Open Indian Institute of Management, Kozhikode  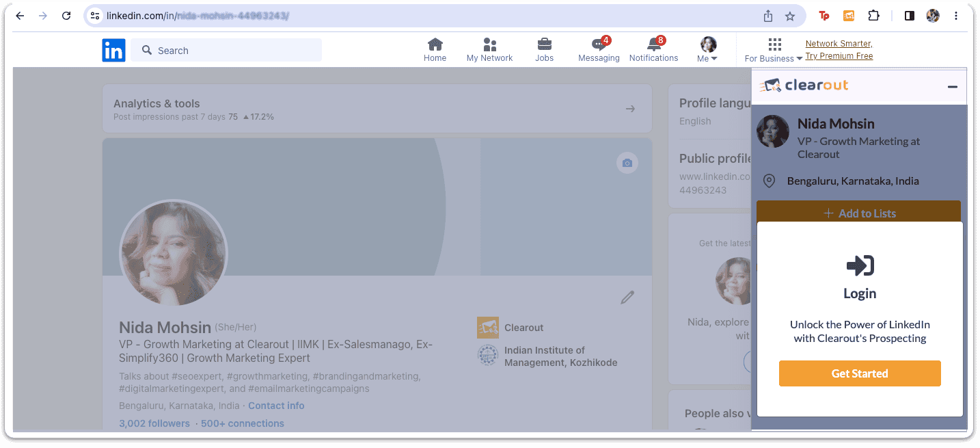(560, 356)
